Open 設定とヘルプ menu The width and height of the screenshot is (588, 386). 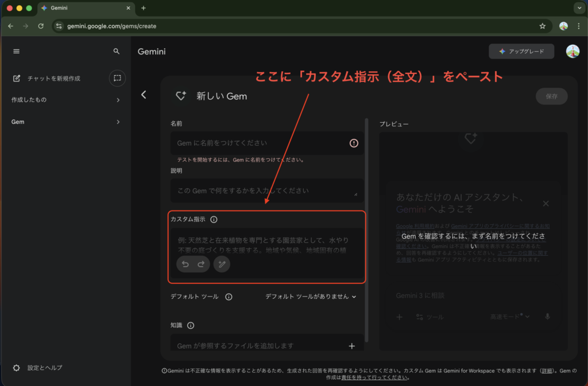tap(44, 368)
